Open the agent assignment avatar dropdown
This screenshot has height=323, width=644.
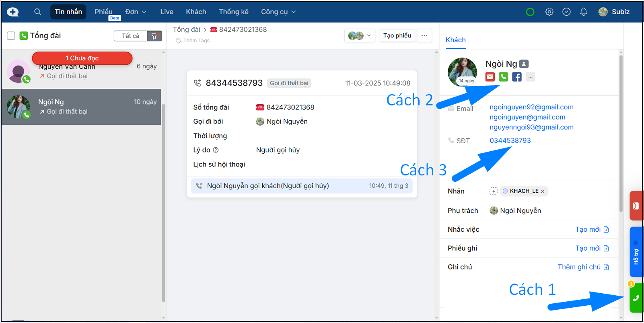360,36
